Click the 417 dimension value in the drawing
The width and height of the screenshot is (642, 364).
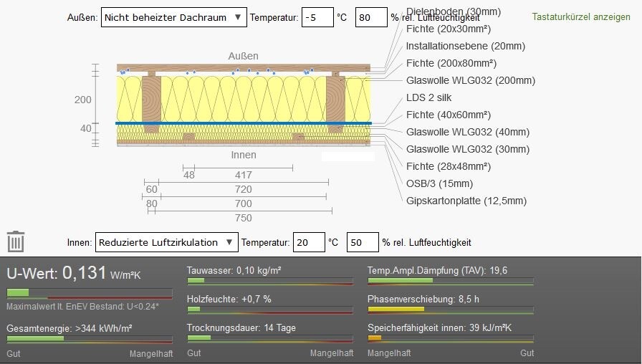(x=243, y=175)
